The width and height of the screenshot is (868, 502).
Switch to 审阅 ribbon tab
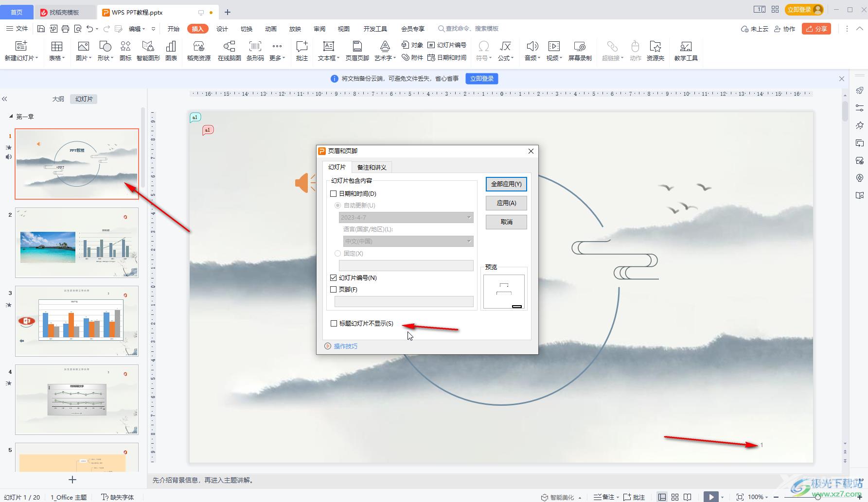pos(319,29)
